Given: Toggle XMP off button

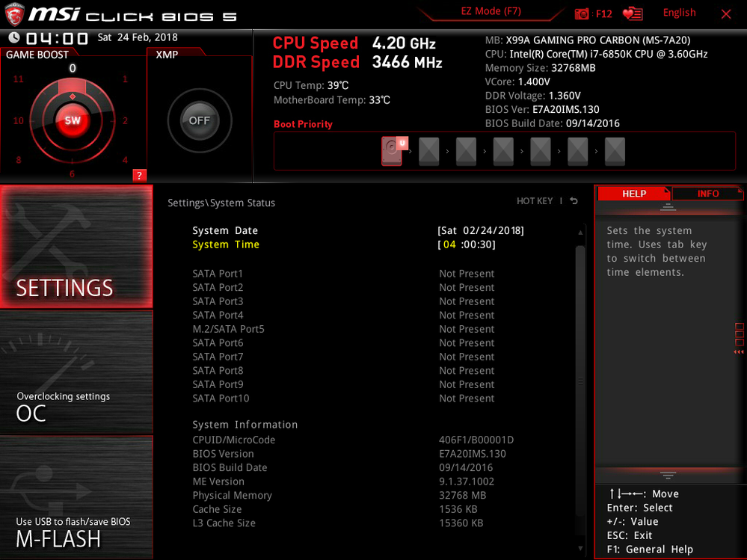Looking at the screenshot, I should click(200, 120).
